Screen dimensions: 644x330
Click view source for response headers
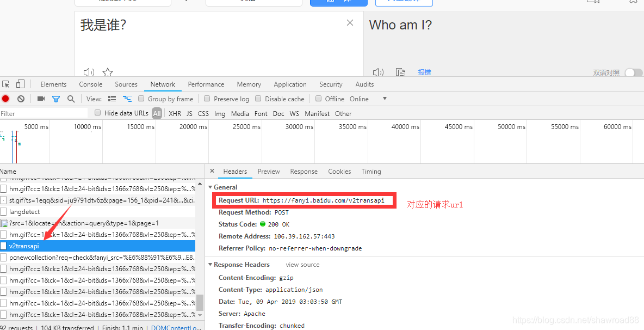coord(303,265)
